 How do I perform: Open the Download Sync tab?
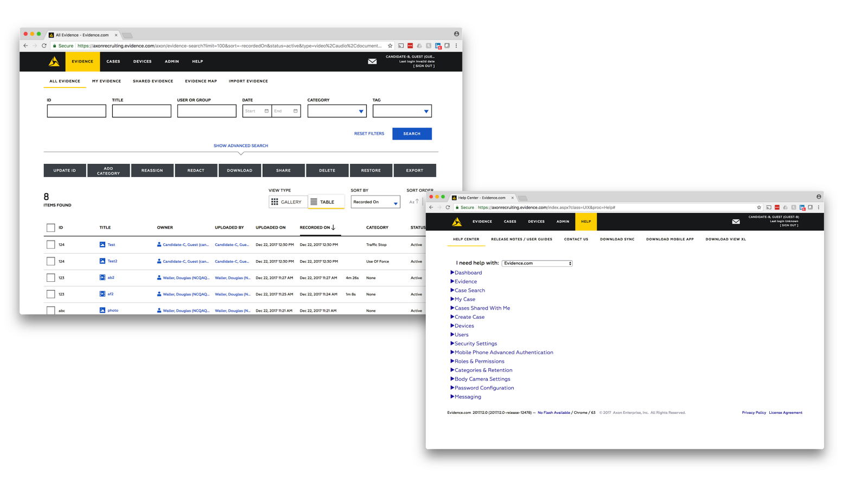click(617, 239)
